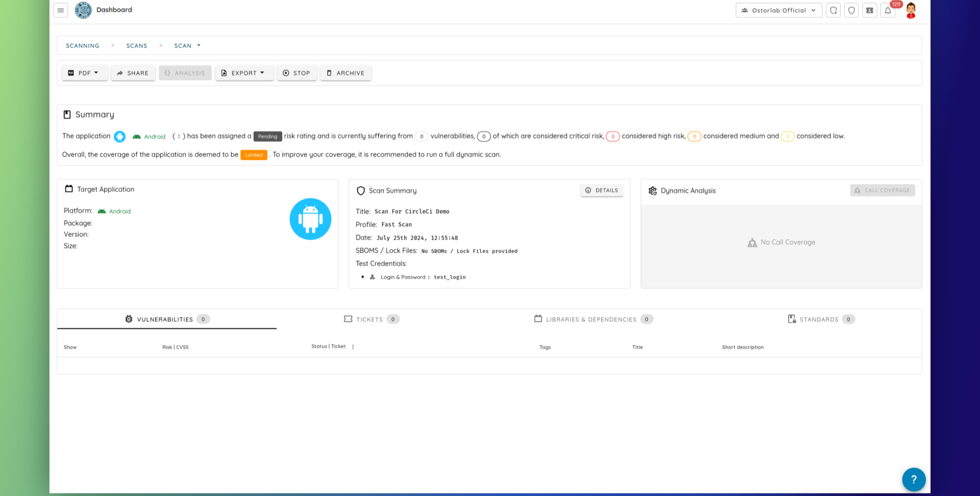
Task: Click the refresh scan icon in header
Action: 833,10
